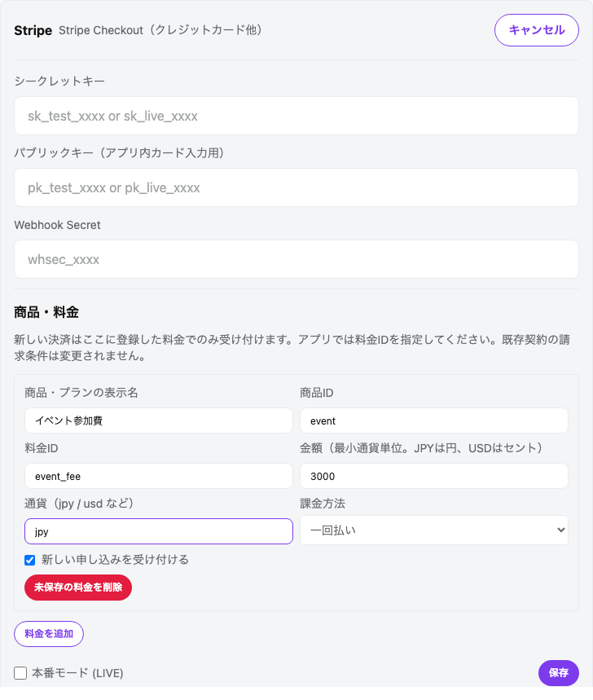Image resolution: width=593 pixels, height=700 pixels.
Task: Click the キャンセル button
Action: point(536,30)
